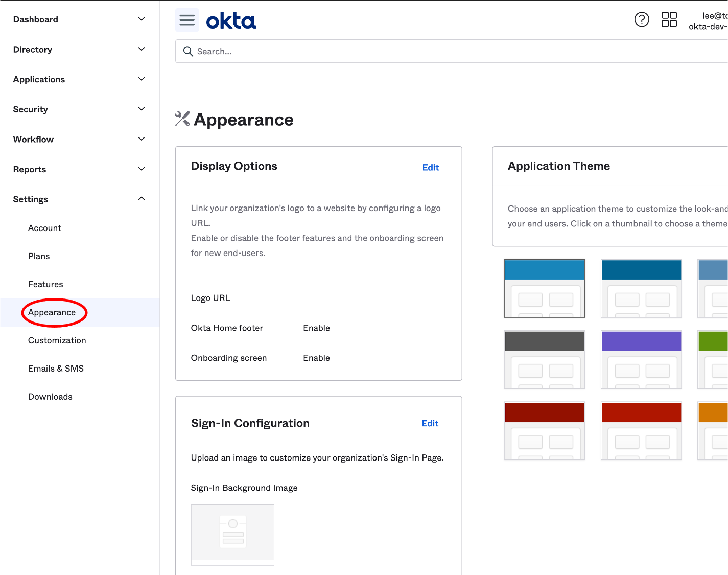Open the Reports menu section
The width and height of the screenshot is (728, 575).
coord(80,169)
